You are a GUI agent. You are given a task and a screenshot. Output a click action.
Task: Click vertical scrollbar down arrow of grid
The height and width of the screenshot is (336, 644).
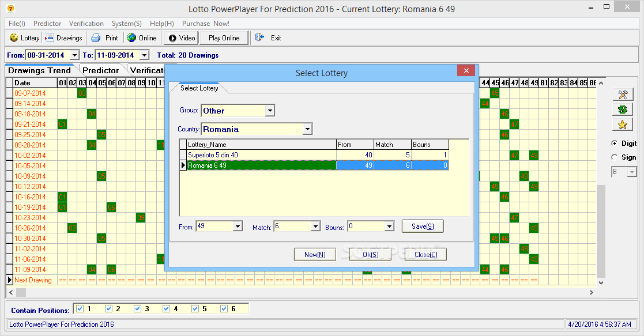pos(601,282)
